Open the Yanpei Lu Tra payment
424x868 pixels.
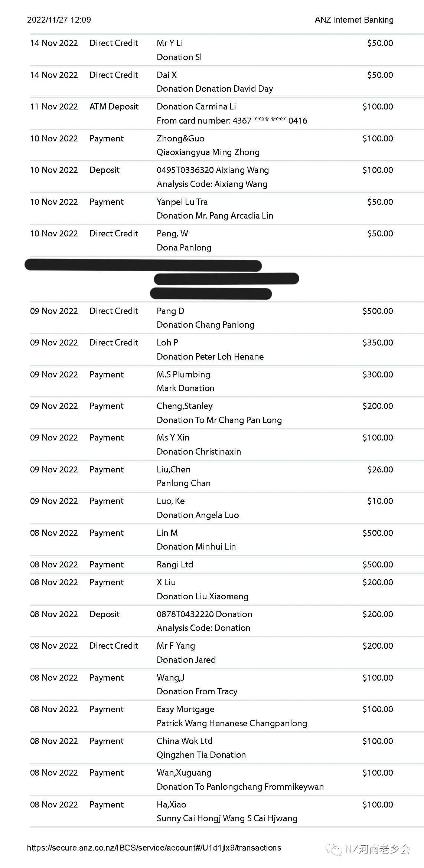[226, 209]
